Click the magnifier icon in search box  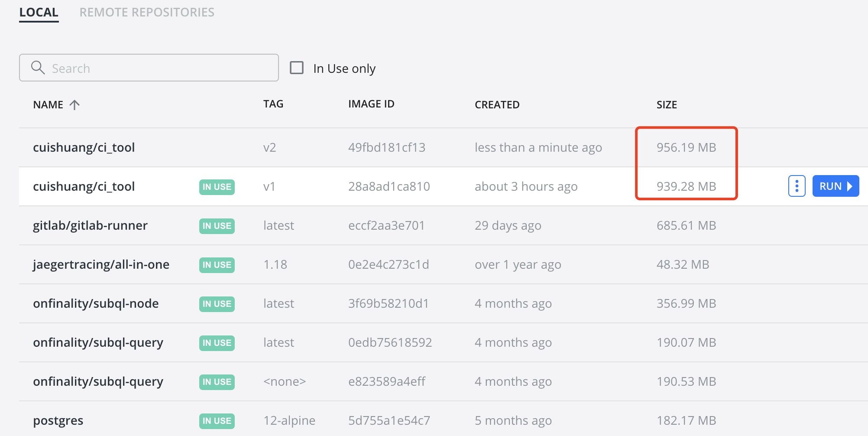tap(38, 68)
